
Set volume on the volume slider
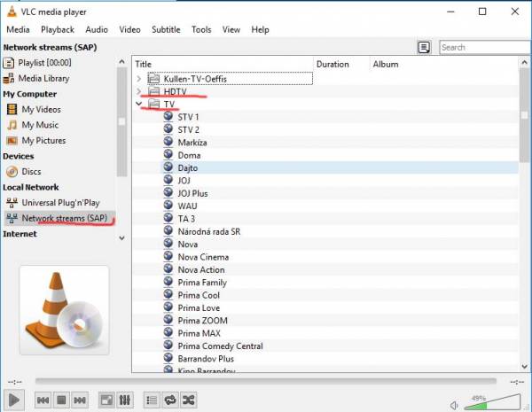(492, 402)
